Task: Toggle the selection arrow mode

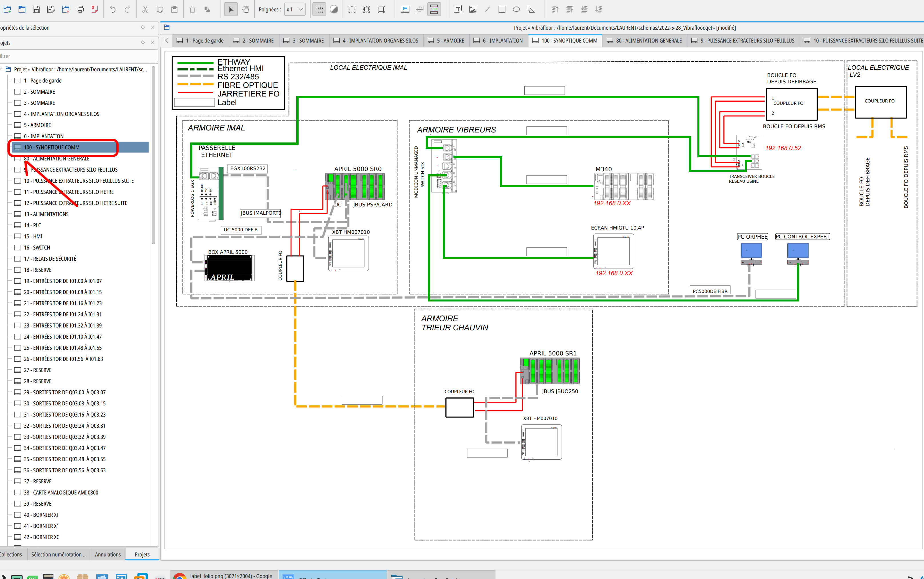Action: click(231, 9)
